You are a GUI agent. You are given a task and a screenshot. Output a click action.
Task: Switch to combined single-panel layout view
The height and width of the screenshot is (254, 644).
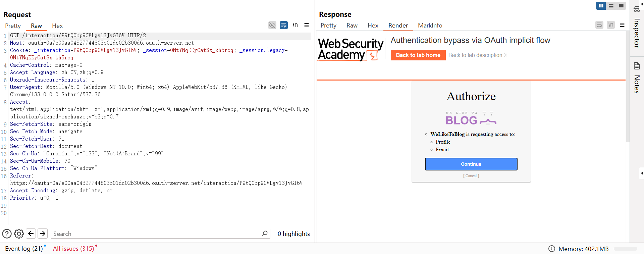pyautogui.click(x=621, y=6)
